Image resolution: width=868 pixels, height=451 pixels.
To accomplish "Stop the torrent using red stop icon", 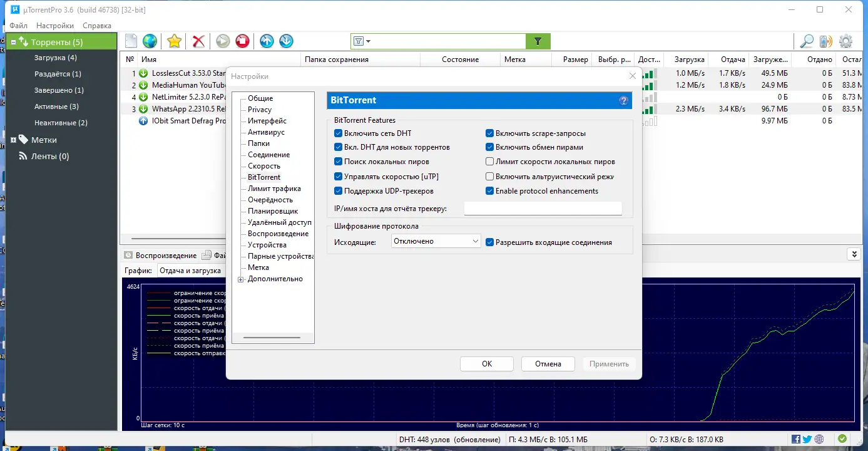I will point(242,41).
